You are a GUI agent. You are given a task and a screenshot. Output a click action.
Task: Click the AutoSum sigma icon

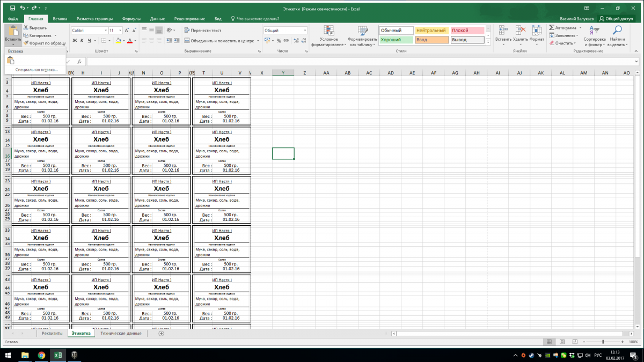[x=552, y=27]
